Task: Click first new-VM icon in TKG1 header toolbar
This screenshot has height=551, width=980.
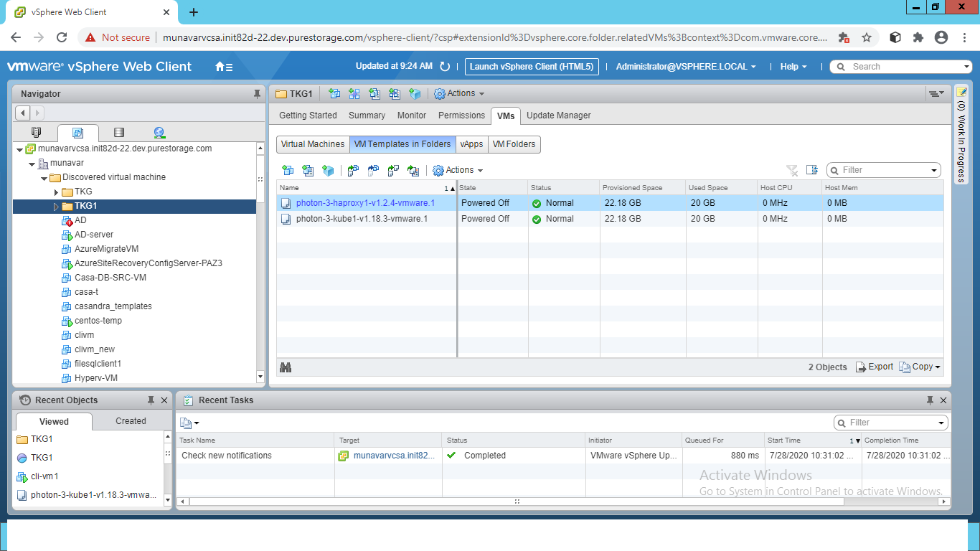Action: coord(334,93)
